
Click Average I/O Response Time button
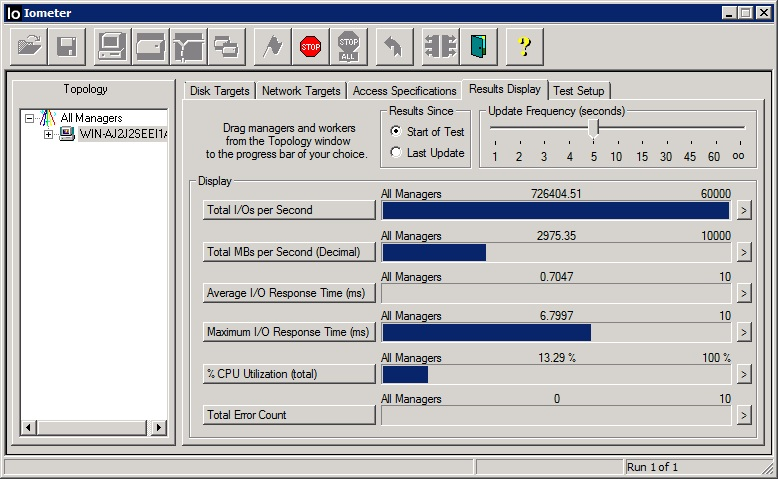[x=289, y=293]
